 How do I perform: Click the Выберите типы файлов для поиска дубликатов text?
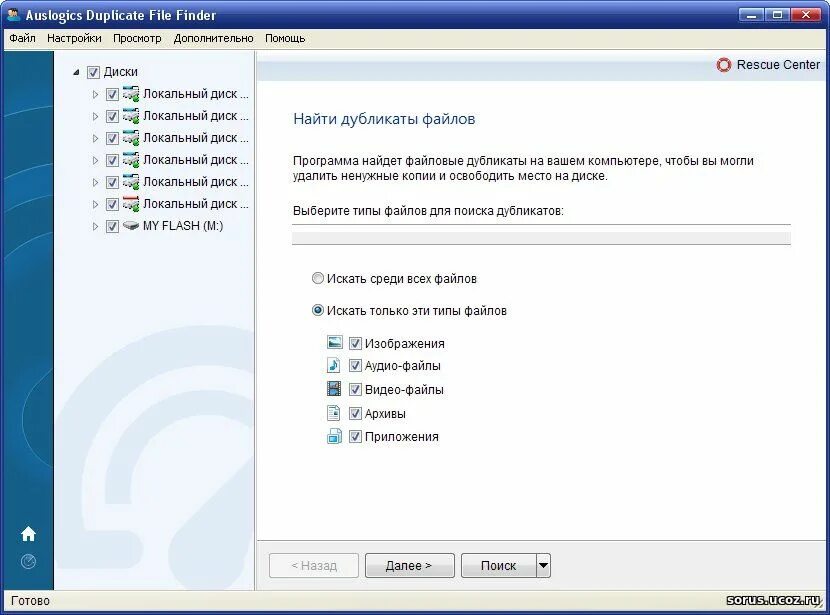pos(428,211)
